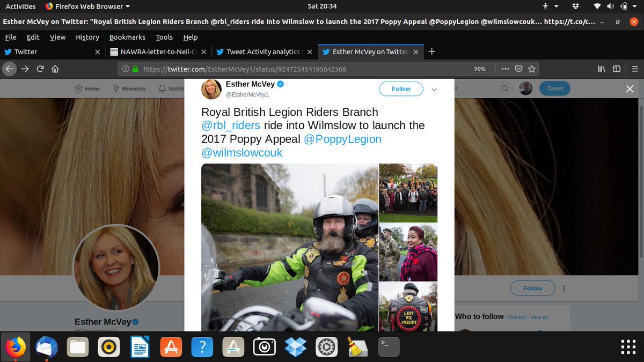Reload the current page
This screenshot has height=362, width=644.
40,69
